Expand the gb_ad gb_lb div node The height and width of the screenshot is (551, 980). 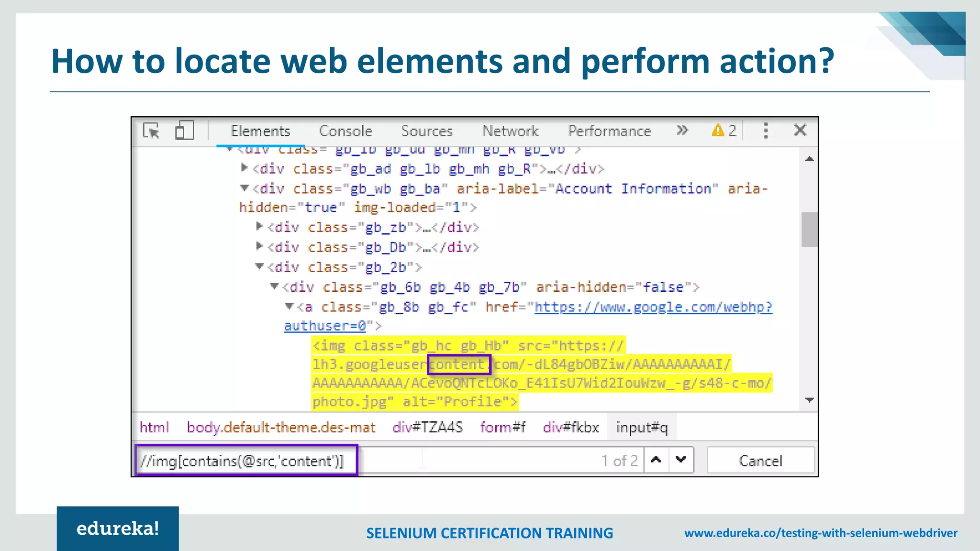tap(244, 168)
